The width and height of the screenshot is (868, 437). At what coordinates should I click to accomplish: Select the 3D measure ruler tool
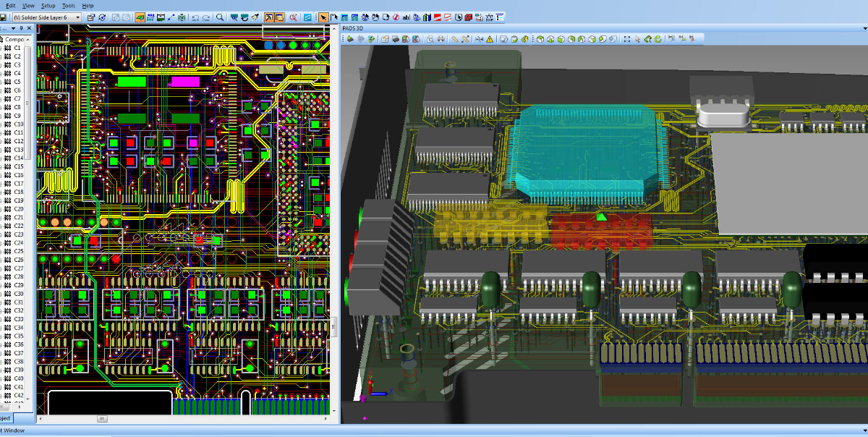[x=454, y=39]
